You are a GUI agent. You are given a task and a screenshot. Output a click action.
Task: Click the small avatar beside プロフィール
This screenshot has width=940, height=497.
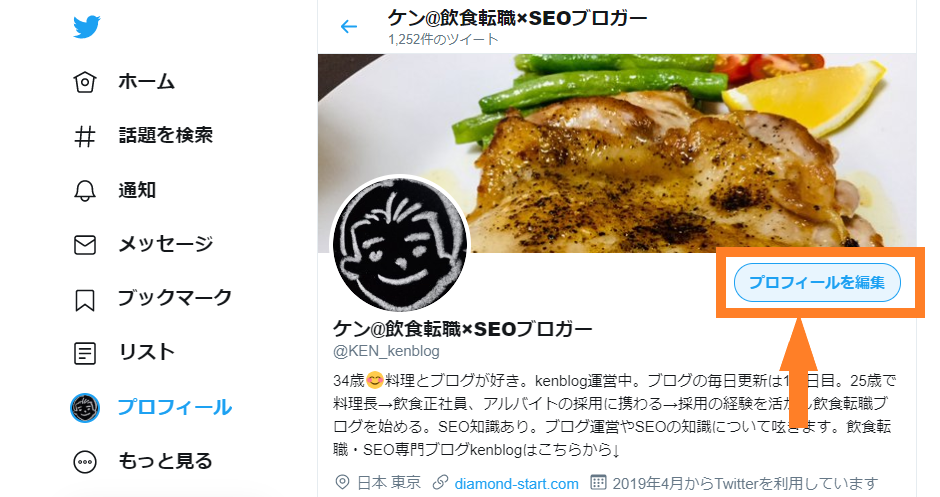click(85, 408)
